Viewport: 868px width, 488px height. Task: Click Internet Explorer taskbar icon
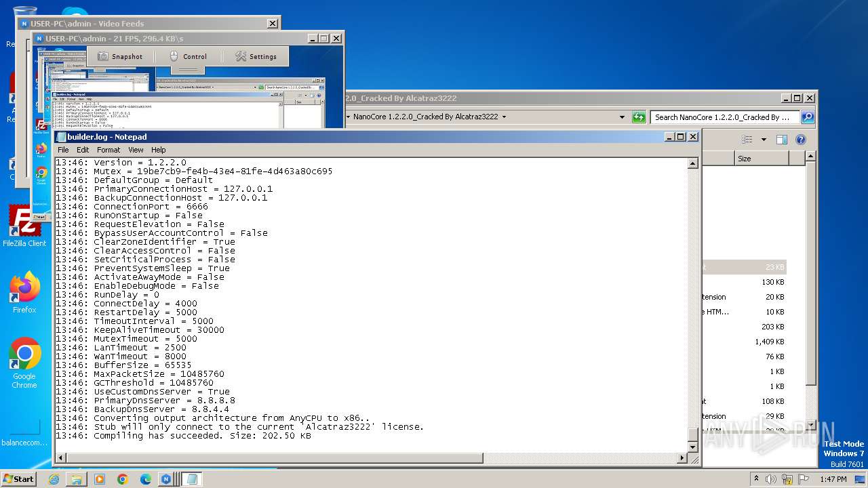pos(54,479)
